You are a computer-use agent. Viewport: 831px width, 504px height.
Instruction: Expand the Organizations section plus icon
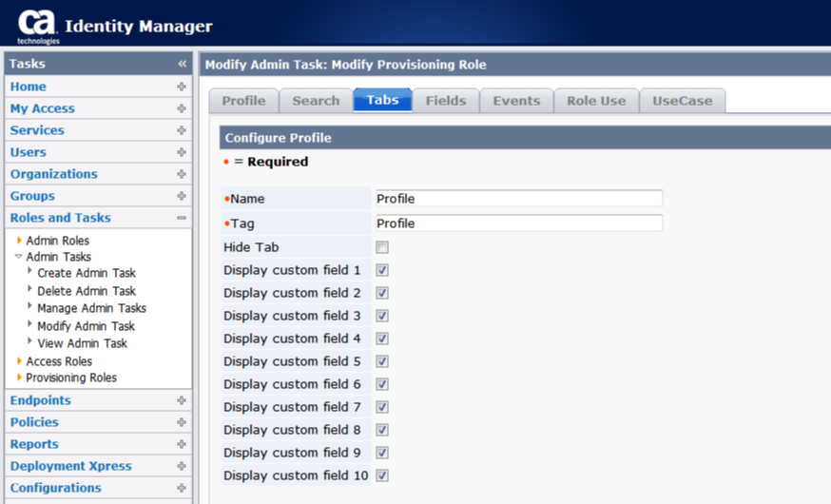182,174
